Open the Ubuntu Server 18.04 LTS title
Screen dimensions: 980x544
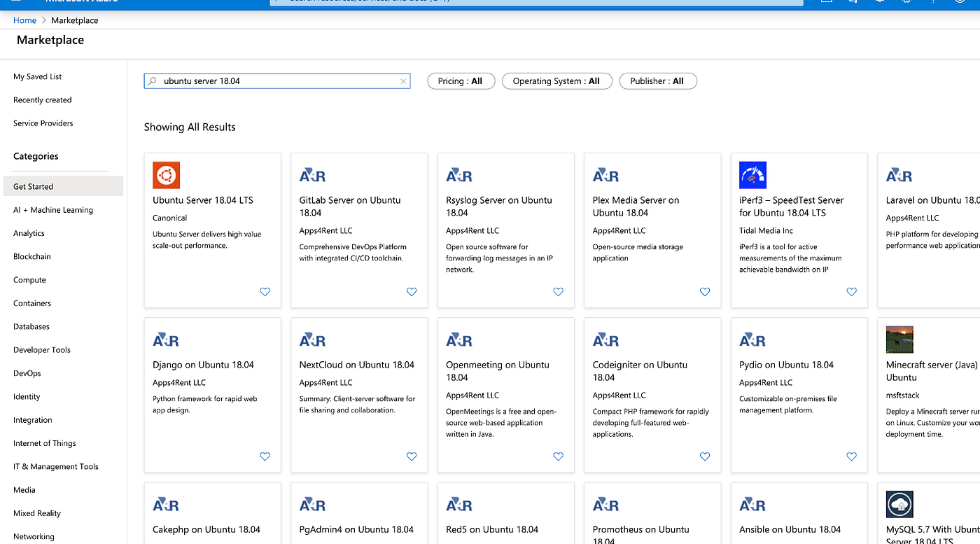(203, 200)
